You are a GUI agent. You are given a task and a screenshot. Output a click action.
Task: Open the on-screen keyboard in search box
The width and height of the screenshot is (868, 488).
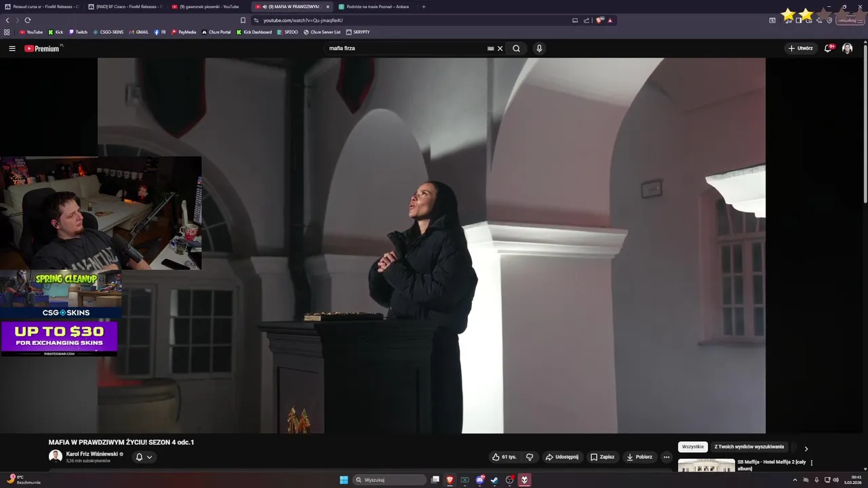pos(490,48)
